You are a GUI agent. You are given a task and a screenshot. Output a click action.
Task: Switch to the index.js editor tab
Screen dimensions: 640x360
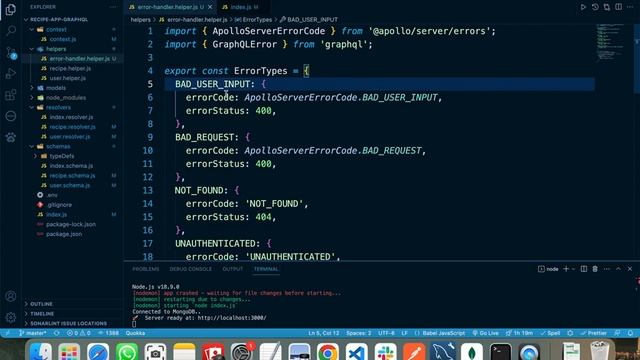pyautogui.click(x=241, y=7)
